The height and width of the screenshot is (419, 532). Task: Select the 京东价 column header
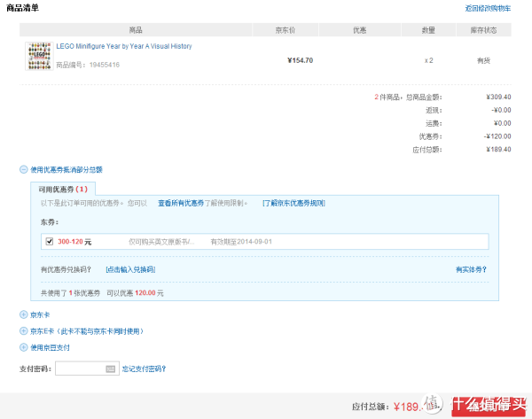coord(285,30)
